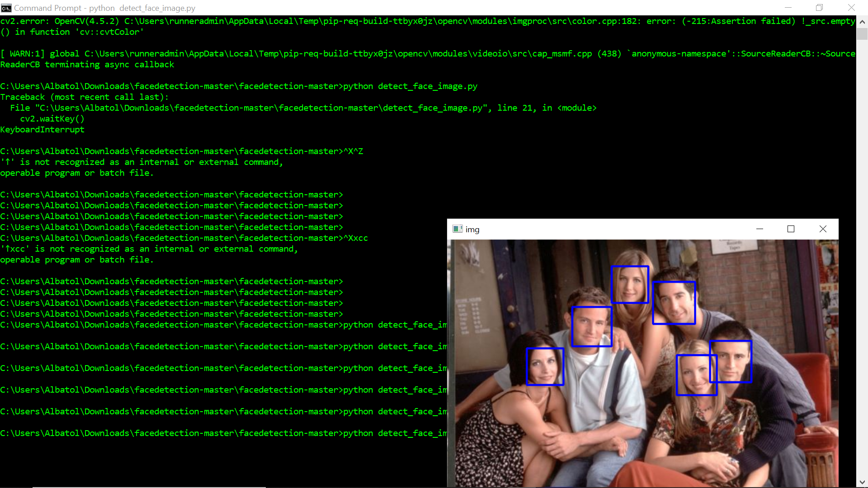
Task: Select the center detected face of Chandler
Action: coord(592,327)
